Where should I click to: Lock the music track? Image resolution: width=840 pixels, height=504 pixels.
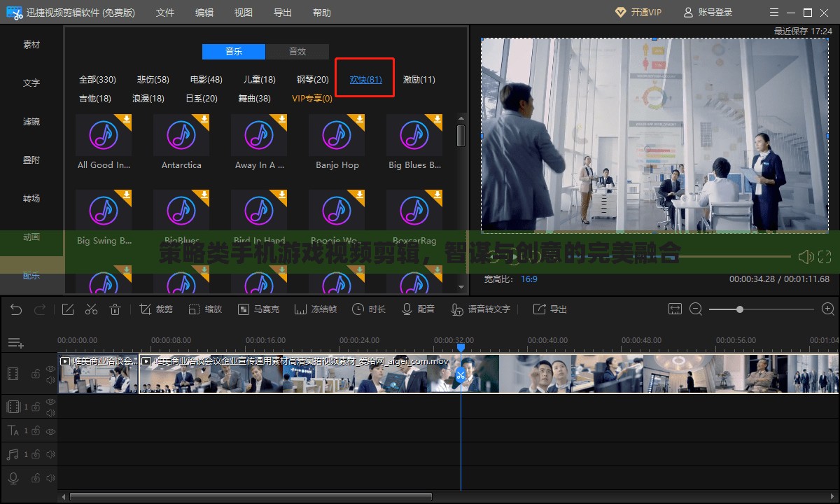(x=35, y=455)
